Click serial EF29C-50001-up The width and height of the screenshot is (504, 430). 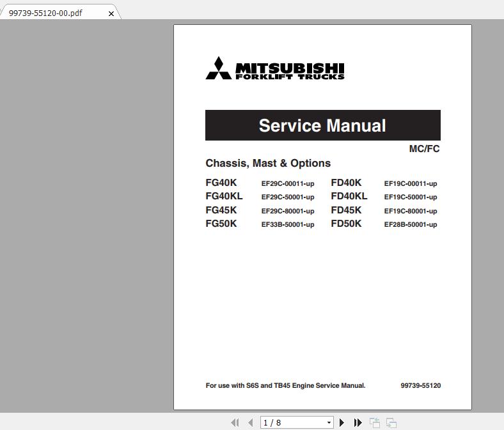pyautogui.click(x=288, y=197)
